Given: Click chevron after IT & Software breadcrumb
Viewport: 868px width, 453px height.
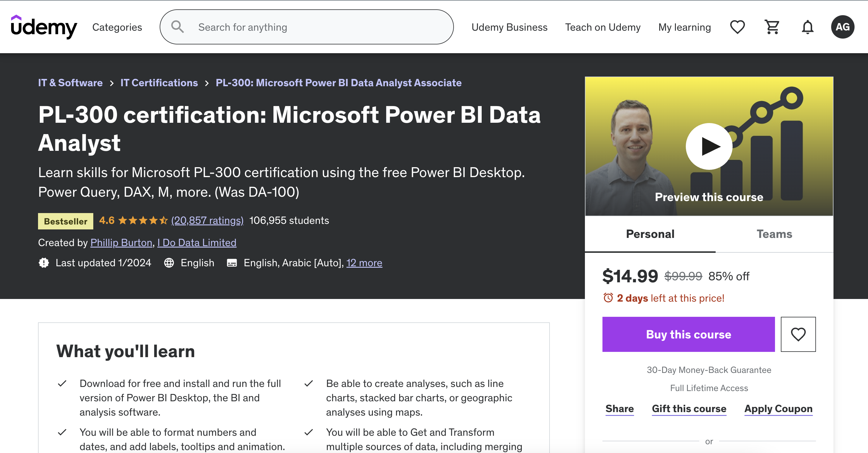Looking at the screenshot, I should 111,83.
